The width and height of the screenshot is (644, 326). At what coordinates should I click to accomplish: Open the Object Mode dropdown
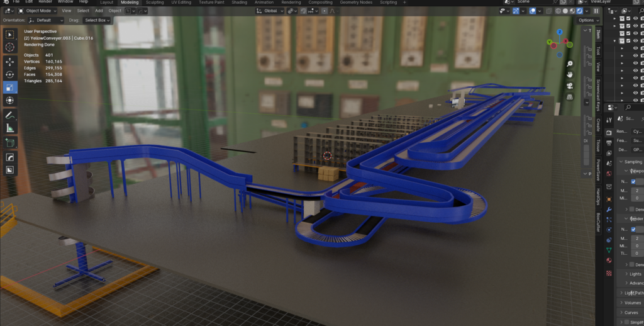37,11
